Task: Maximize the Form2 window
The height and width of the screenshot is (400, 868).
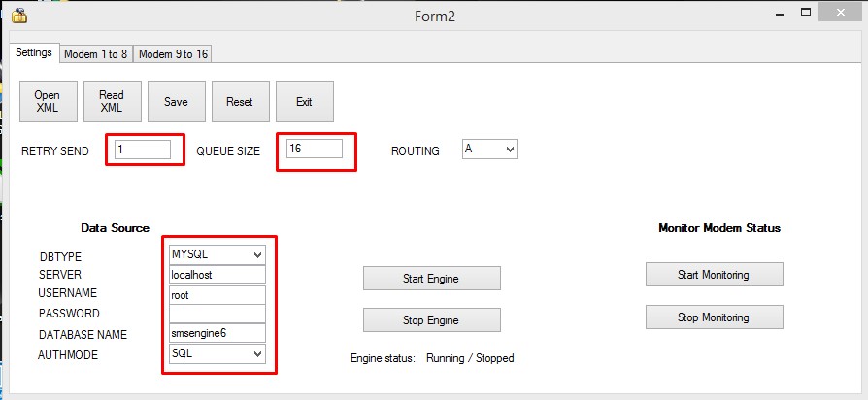Action: tap(806, 13)
